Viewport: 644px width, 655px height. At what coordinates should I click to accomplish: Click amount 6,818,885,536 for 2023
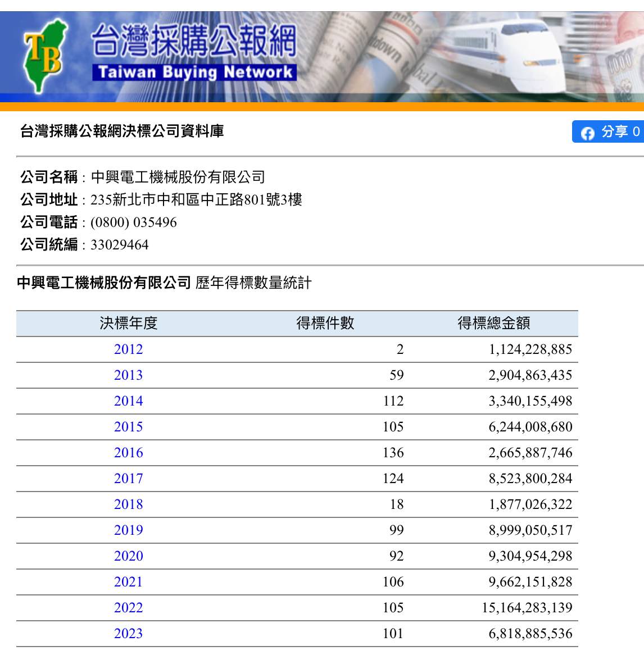click(530, 634)
